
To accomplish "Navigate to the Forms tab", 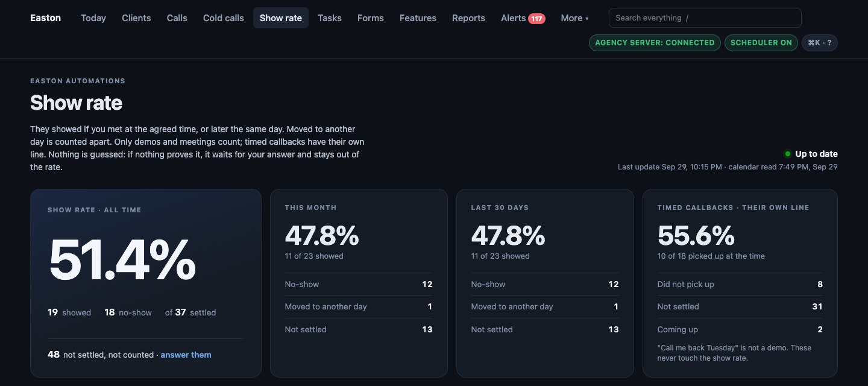I will [x=371, y=18].
